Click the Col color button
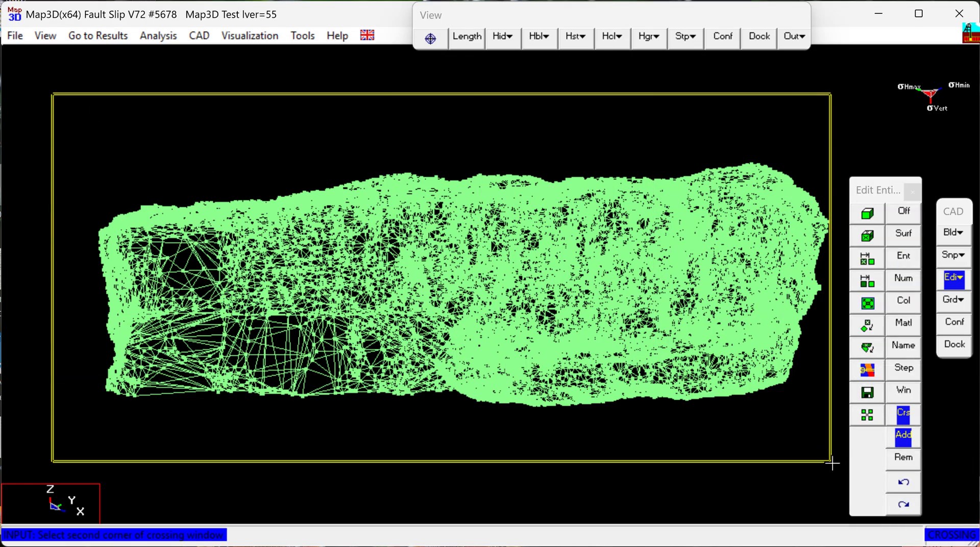The height and width of the screenshot is (547, 980). click(x=903, y=301)
